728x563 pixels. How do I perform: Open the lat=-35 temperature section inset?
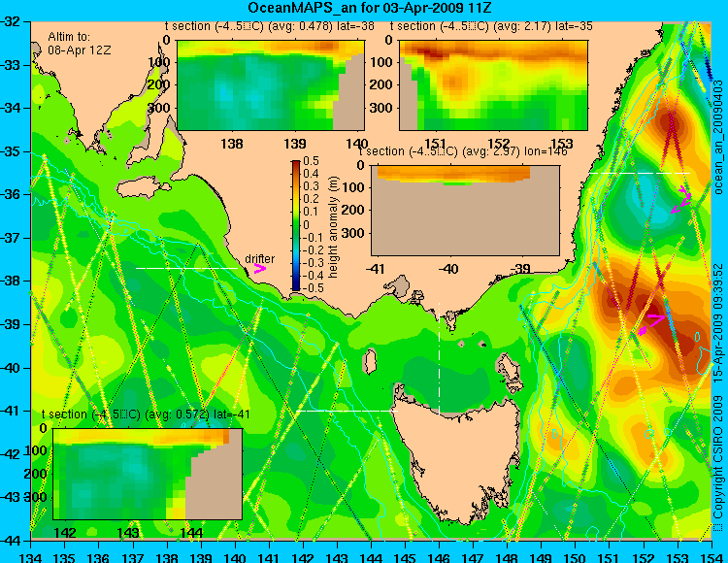pyautogui.click(x=493, y=85)
